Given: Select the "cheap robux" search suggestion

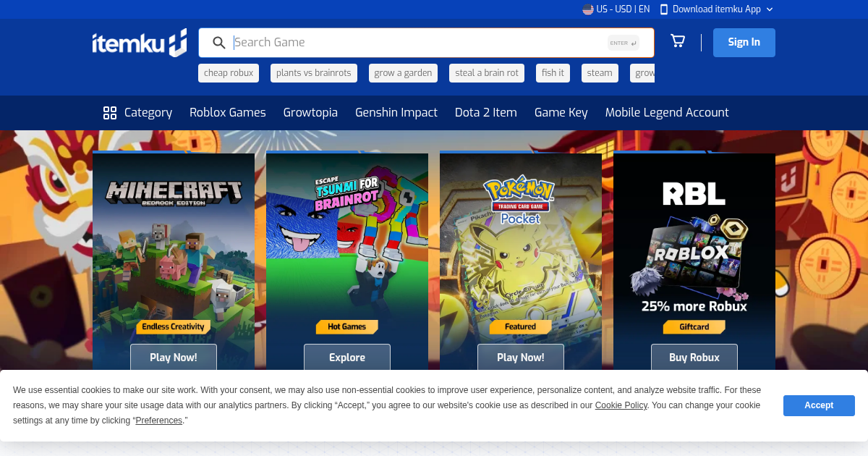Looking at the screenshot, I should coord(229,73).
